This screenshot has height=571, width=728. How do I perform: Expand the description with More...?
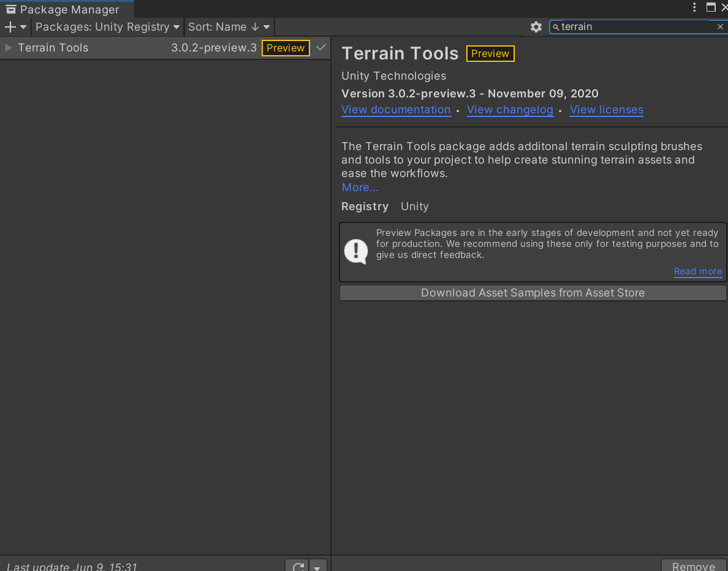(360, 187)
